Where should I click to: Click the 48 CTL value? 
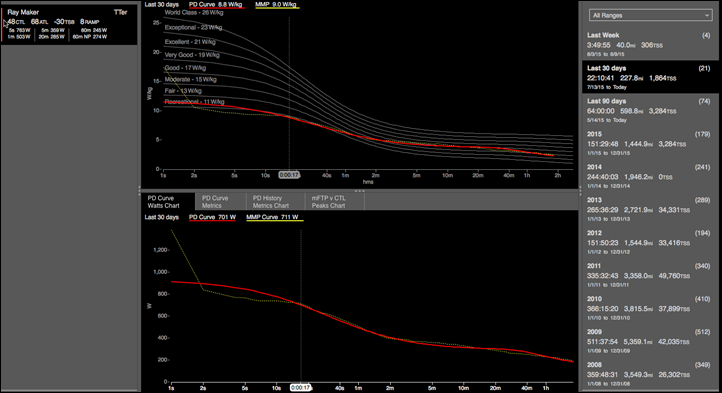click(16, 22)
